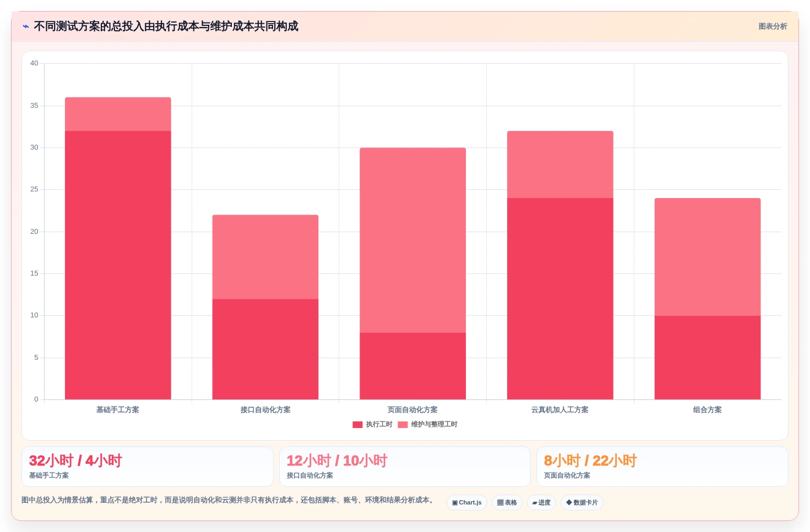The image size is (810, 532).
Task: Open the 8小时 / 22小时 data card
Action: (662, 467)
